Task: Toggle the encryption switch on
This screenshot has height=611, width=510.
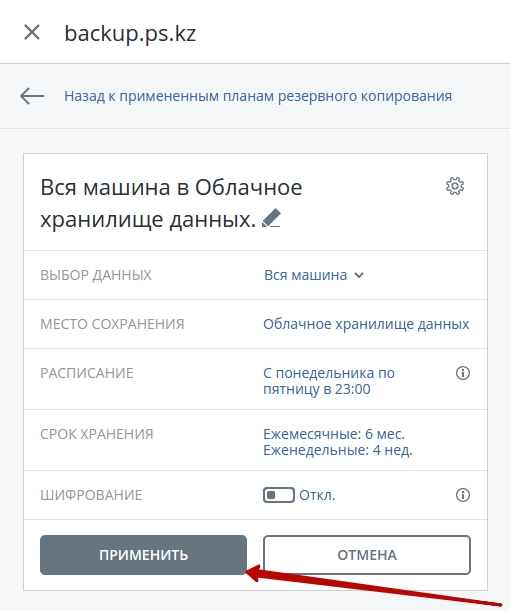Action: point(279,495)
